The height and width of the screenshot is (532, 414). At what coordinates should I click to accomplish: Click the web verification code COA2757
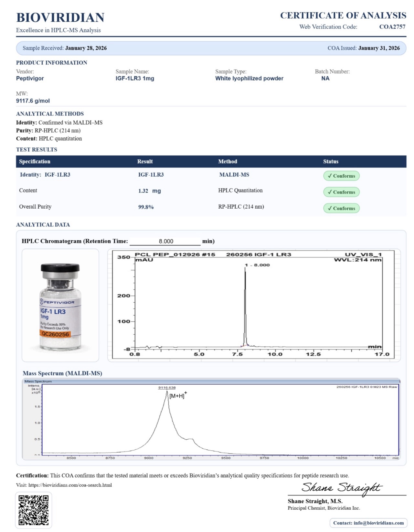[392, 27]
